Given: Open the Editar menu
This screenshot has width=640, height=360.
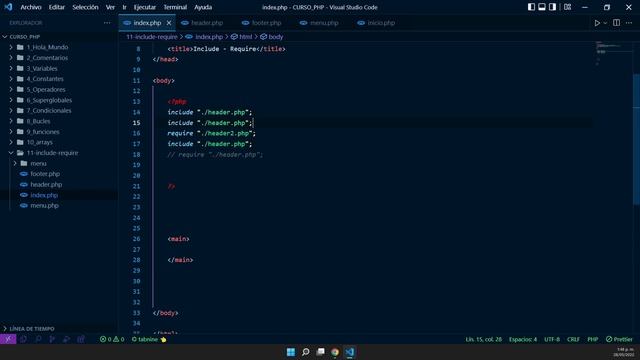Looking at the screenshot, I should coord(57,7).
